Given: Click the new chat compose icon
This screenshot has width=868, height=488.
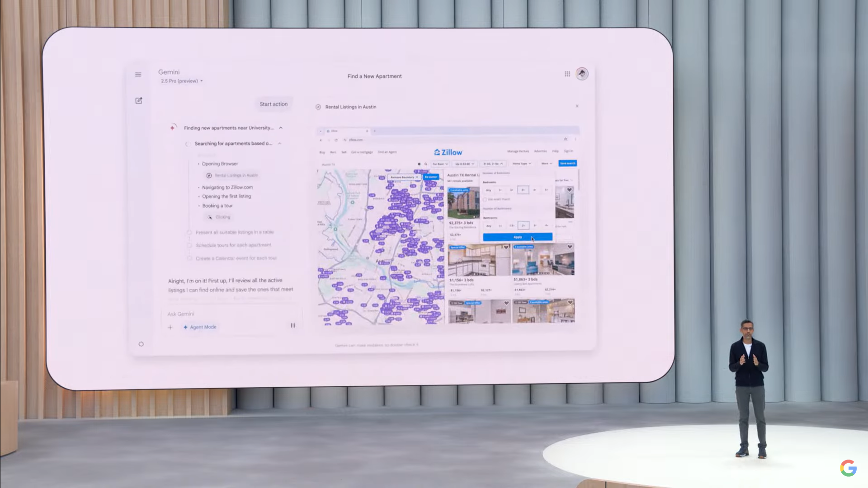Looking at the screenshot, I should coord(139,100).
